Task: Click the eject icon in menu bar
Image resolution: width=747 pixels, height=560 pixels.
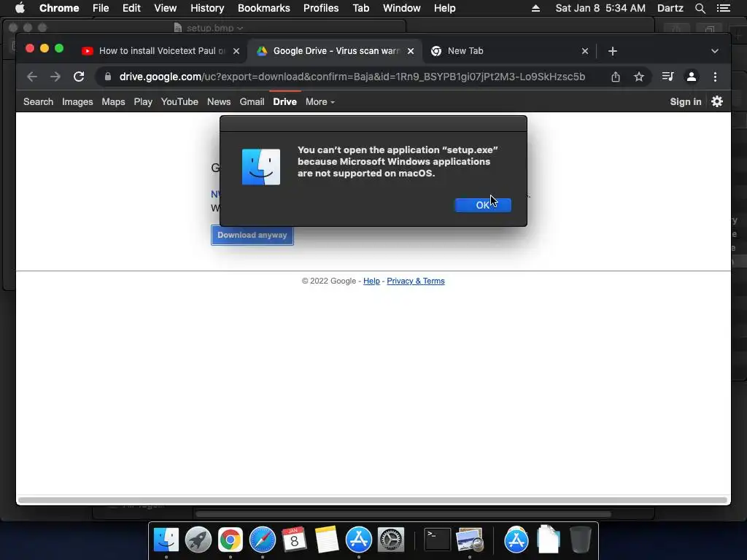Action: 536,8
